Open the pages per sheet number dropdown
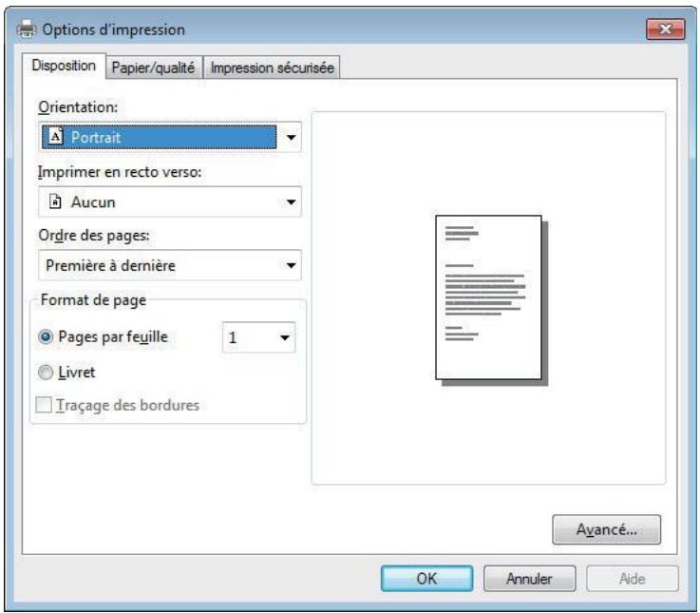This screenshot has width=700, height=613. click(259, 337)
